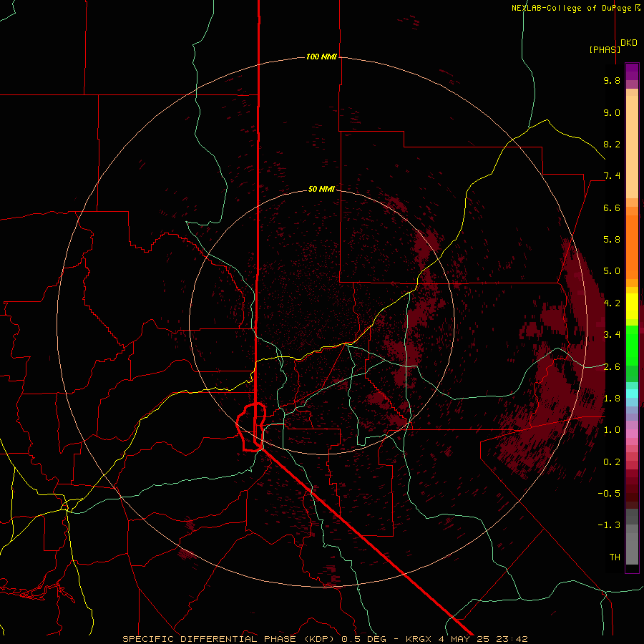Click the 100 NMI range ring label
The height and width of the screenshot is (644, 644).
pyautogui.click(x=321, y=57)
